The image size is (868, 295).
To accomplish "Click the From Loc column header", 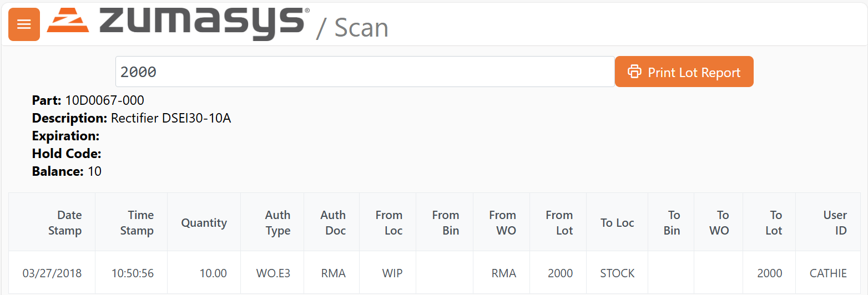I will click(388, 223).
